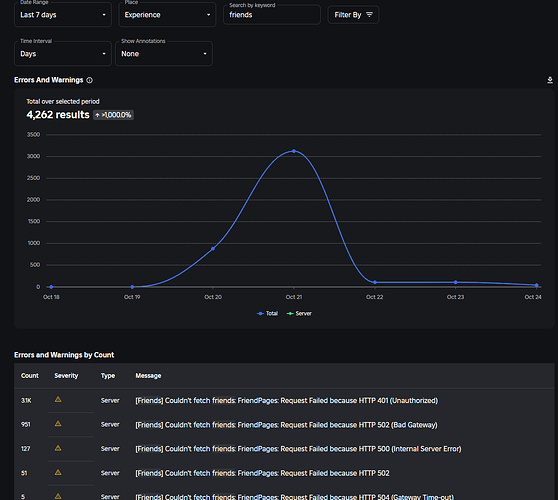Download the Errors And Warnings chart data

pyautogui.click(x=550, y=80)
